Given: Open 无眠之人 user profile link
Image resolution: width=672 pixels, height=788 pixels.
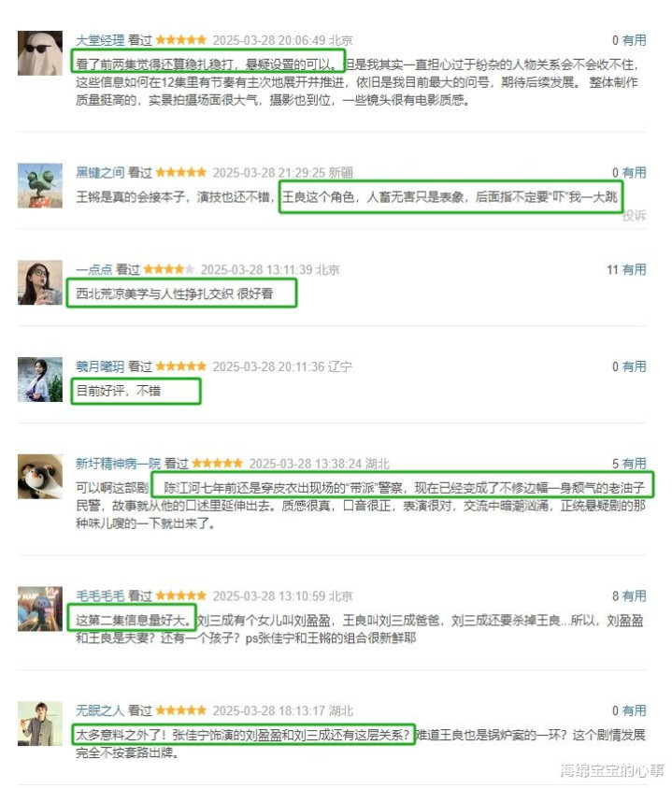Looking at the screenshot, I should (x=100, y=710).
